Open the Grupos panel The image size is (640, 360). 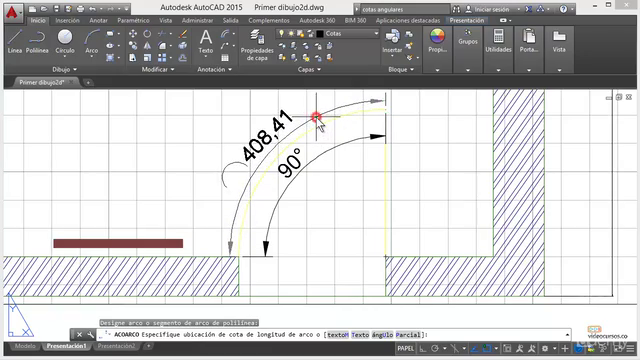(468, 37)
